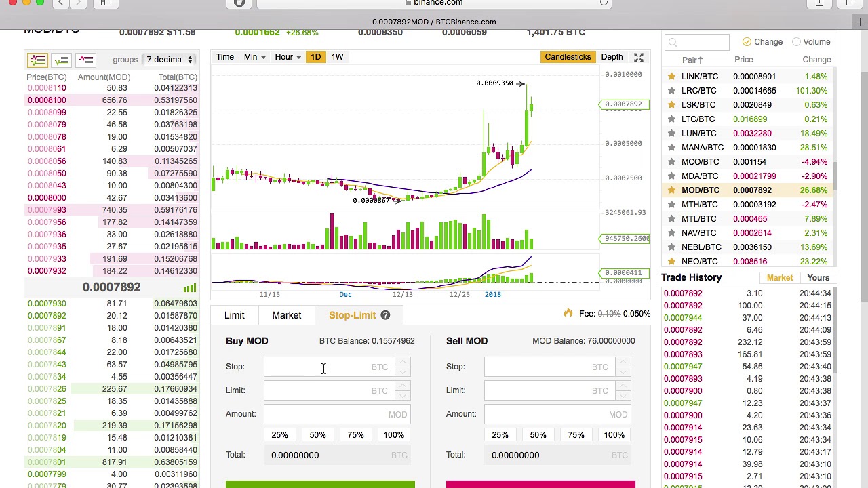The image size is (868, 488).
Task: Adjust the Buy Stop price stepper
Action: click(x=403, y=367)
